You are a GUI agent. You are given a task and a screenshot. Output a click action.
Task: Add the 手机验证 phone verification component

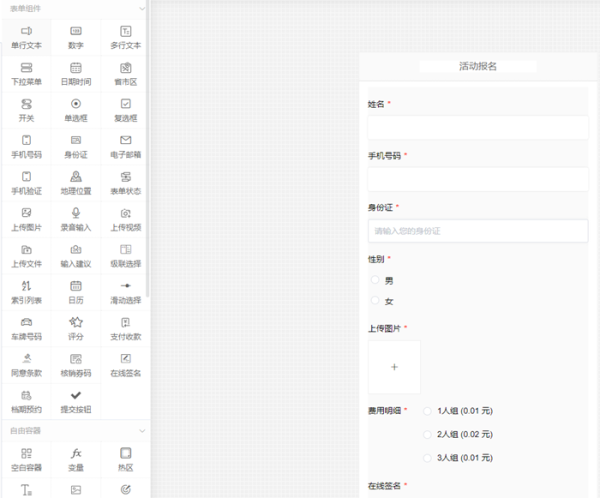(26, 183)
